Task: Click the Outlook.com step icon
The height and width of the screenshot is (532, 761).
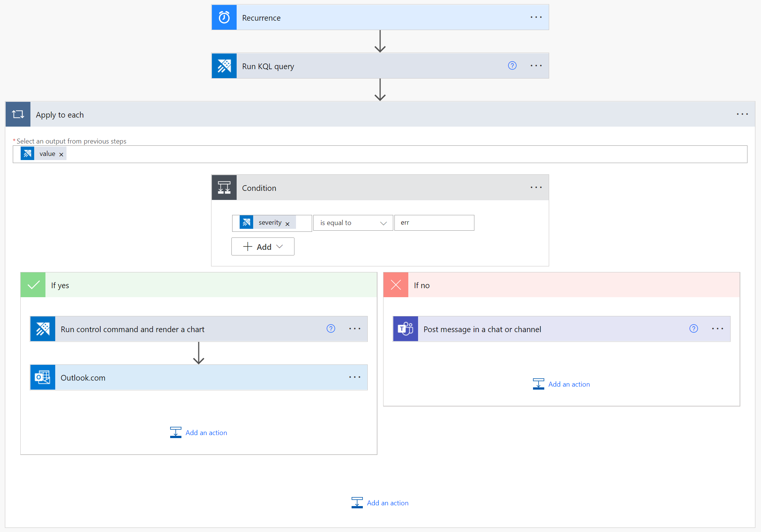Action: 43,377
